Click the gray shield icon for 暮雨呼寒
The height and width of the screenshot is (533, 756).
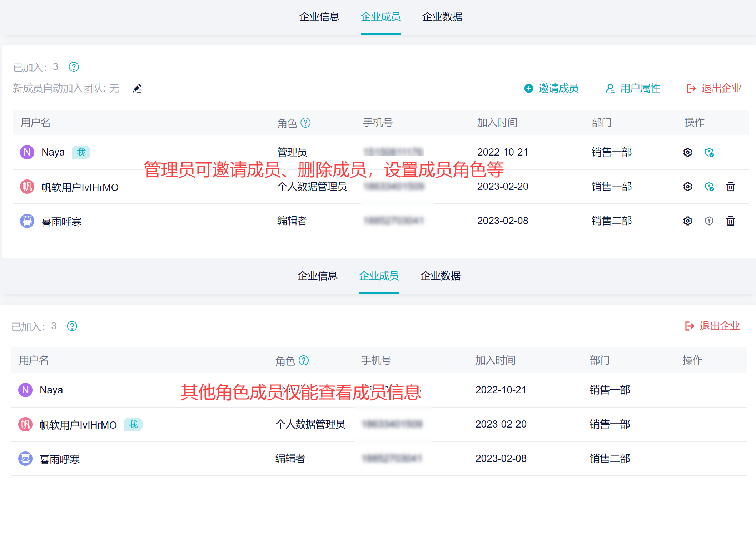pos(709,221)
